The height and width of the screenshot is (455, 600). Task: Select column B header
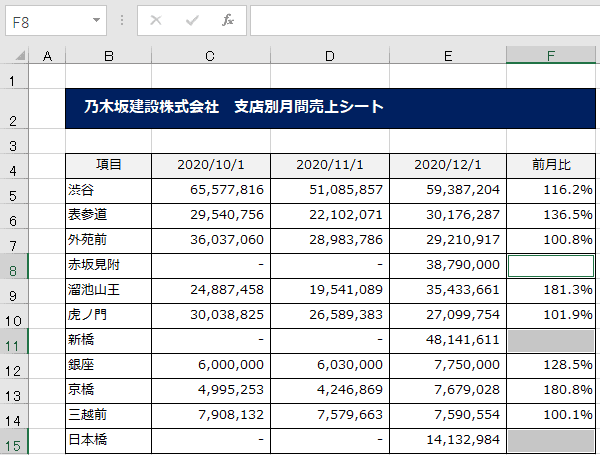tap(109, 55)
